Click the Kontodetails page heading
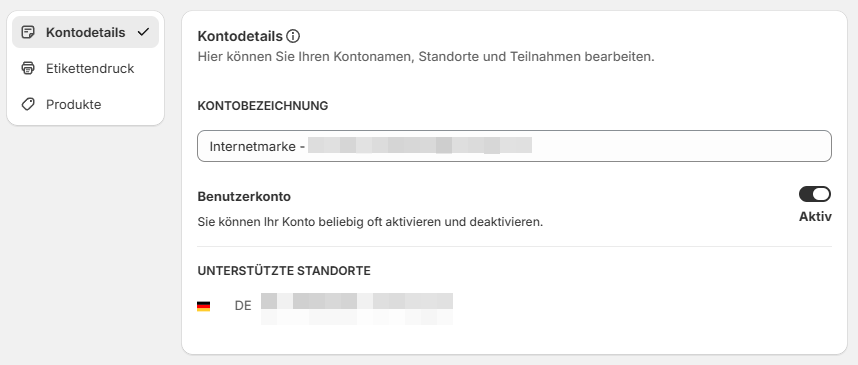The height and width of the screenshot is (365, 858). 240,36
